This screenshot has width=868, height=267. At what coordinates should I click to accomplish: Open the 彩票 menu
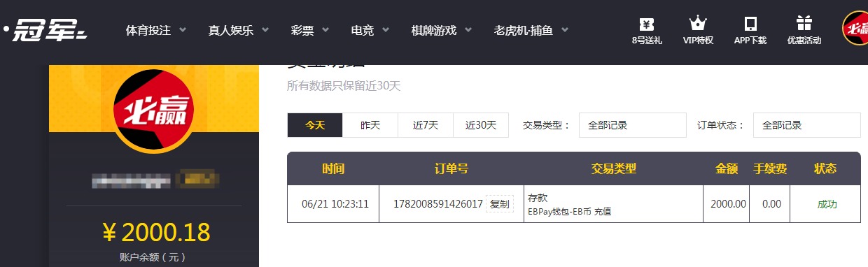(x=302, y=31)
